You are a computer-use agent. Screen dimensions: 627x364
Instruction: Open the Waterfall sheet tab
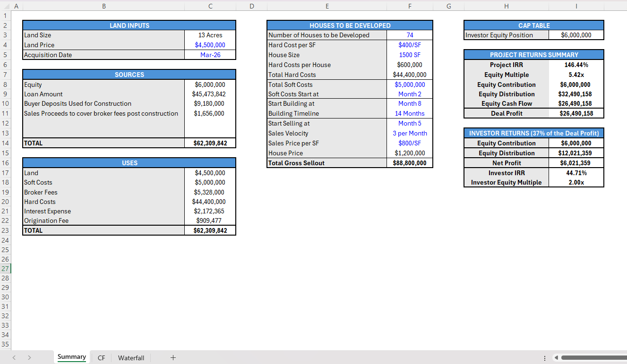click(x=131, y=358)
